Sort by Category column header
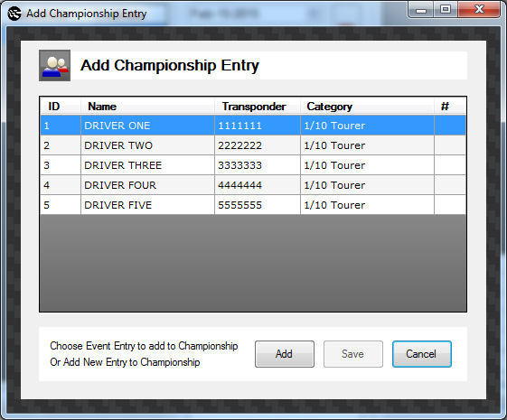The width and height of the screenshot is (507, 420). [x=367, y=107]
